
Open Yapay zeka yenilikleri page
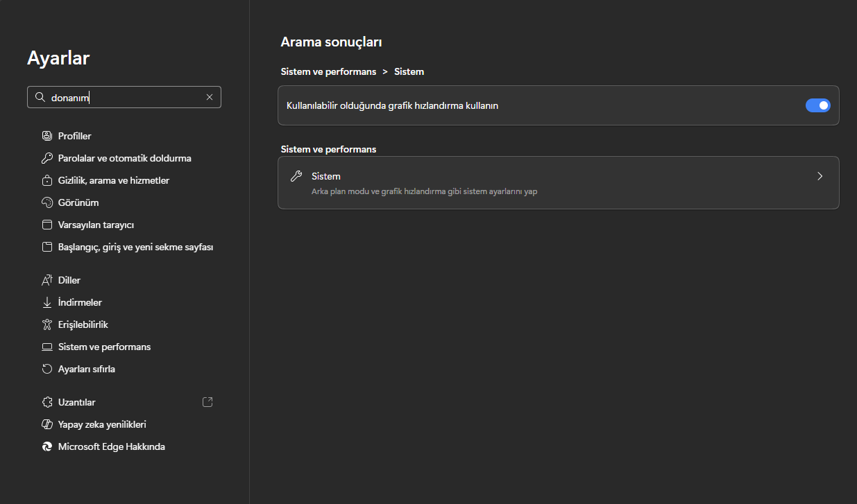pos(102,424)
